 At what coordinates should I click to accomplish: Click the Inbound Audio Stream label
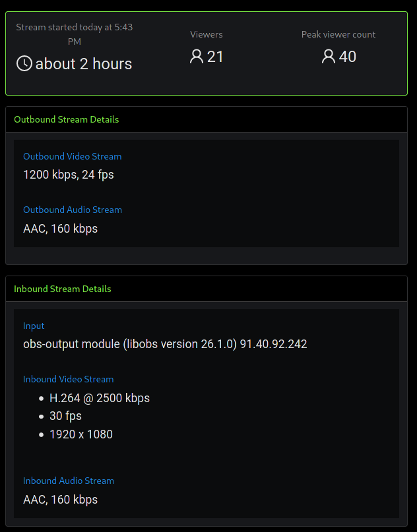click(69, 481)
